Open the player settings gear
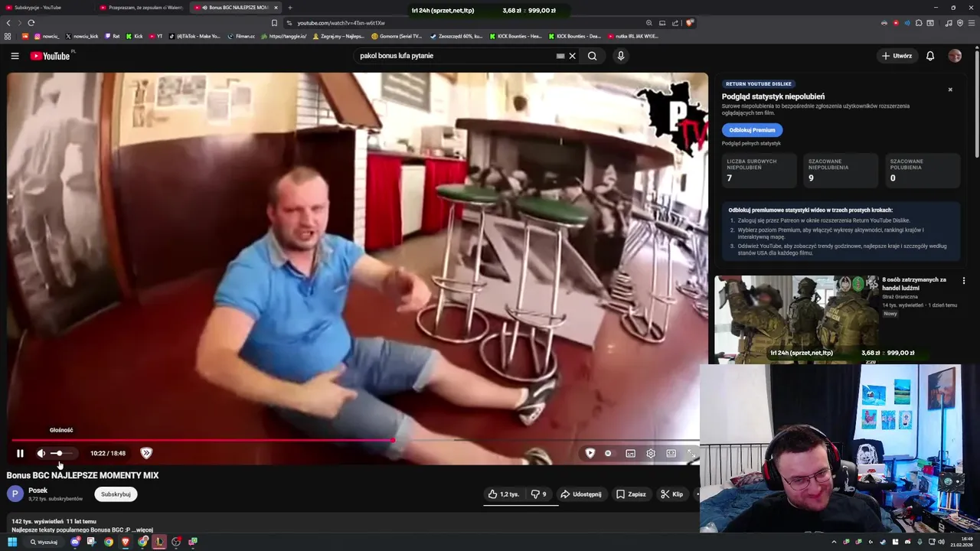The width and height of the screenshot is (980, 551). (651, 453)
